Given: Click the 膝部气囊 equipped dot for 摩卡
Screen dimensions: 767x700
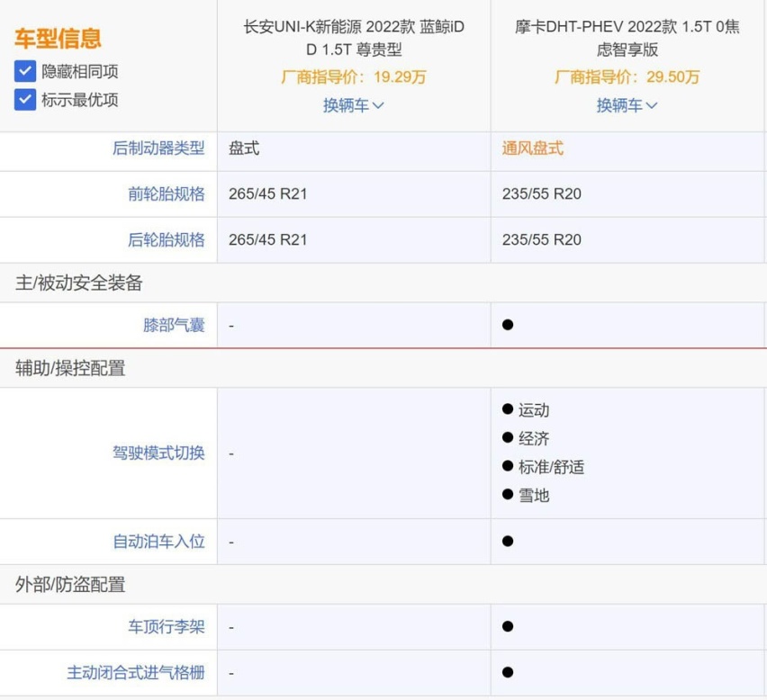Looking at the screenshot, I should (x=508, y=325).
